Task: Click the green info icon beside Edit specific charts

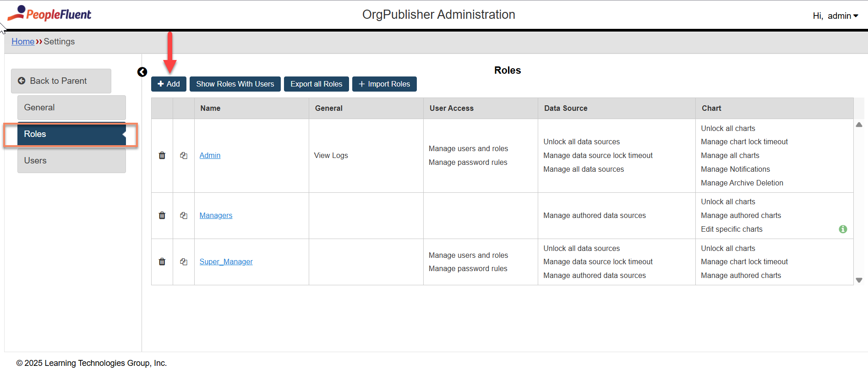Action: (x=843, y=229)
